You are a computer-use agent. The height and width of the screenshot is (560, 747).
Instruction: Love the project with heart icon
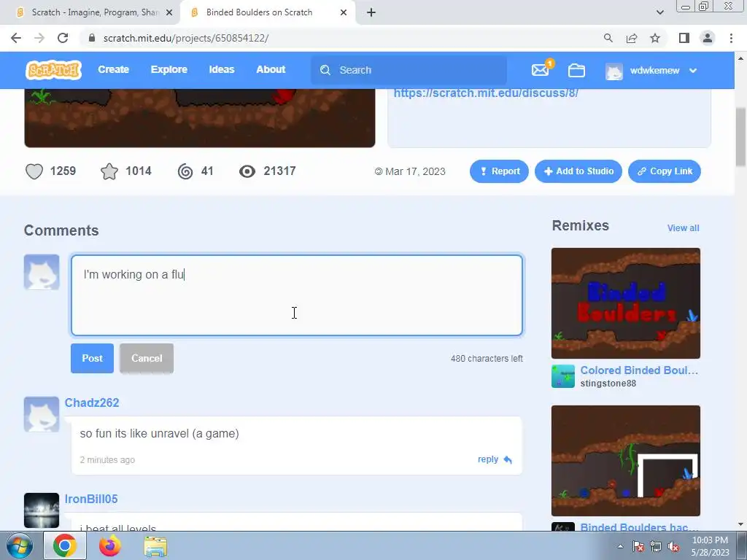(x=34, y=171)
